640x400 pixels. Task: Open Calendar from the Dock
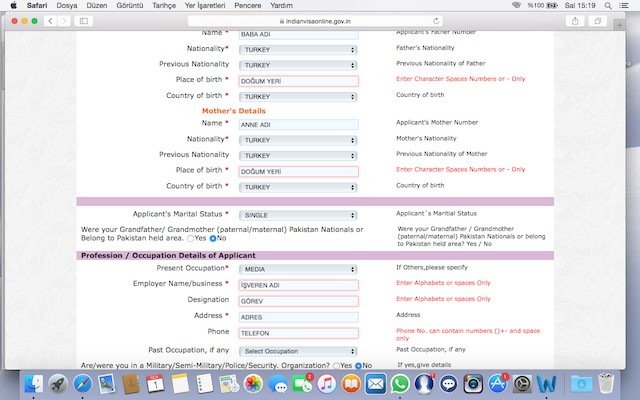(156, 384)
